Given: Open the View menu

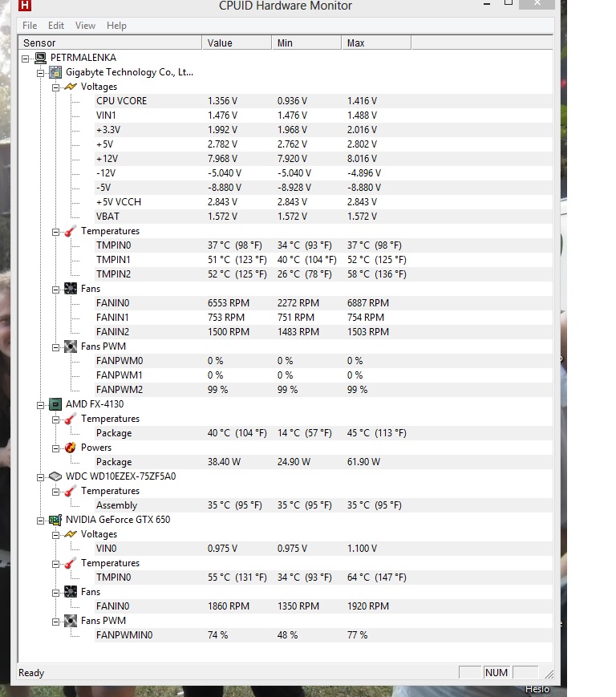Looking at the screenshot, I should pyautogui.click(x=85, y=26).
